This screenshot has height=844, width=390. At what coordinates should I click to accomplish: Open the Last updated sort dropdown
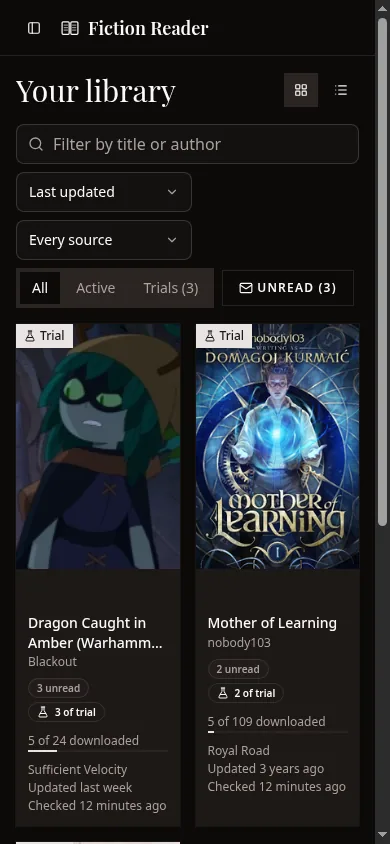[x=104, y=192]
